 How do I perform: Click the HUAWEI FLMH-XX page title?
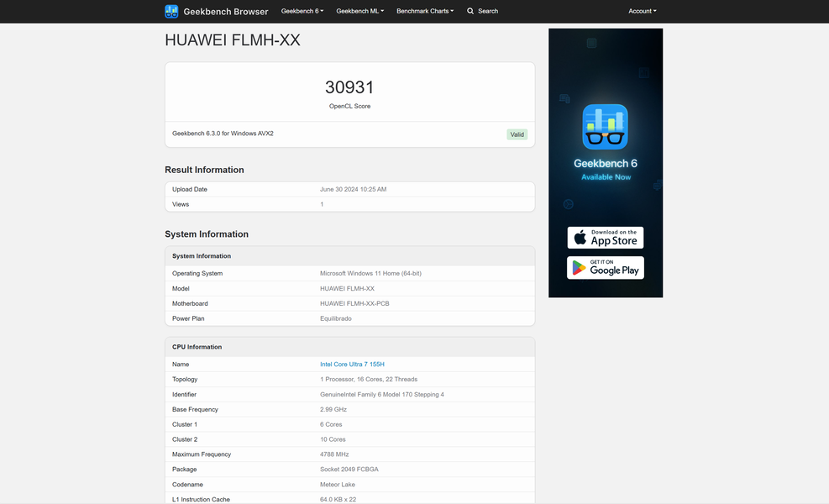233,40
